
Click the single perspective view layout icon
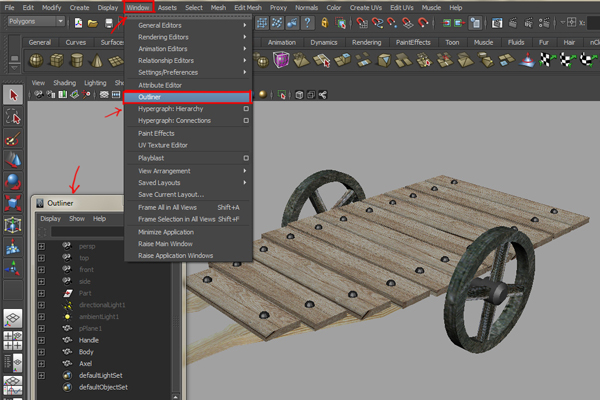coord(13,318)
